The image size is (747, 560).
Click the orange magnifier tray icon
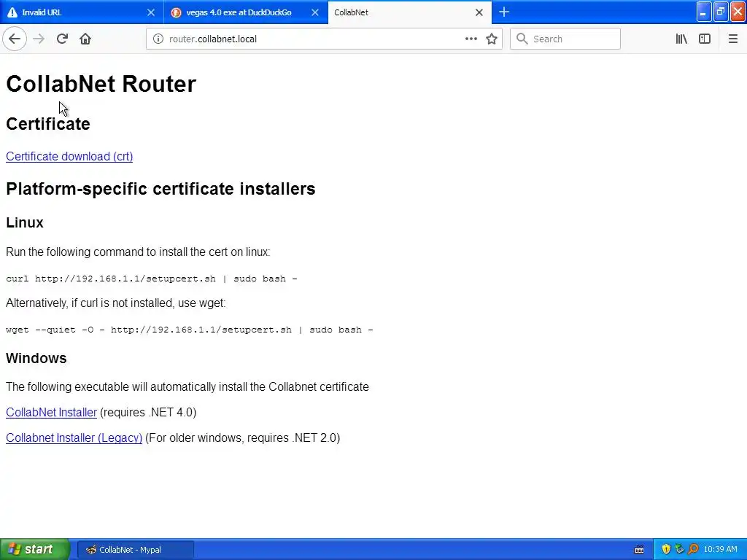[x=693, y=550]
